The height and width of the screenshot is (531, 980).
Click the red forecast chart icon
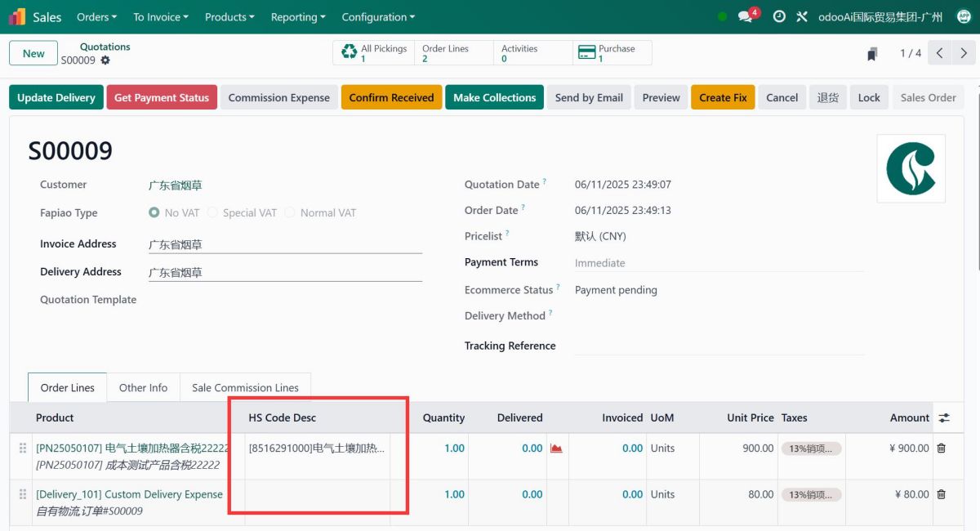point(556,448)
